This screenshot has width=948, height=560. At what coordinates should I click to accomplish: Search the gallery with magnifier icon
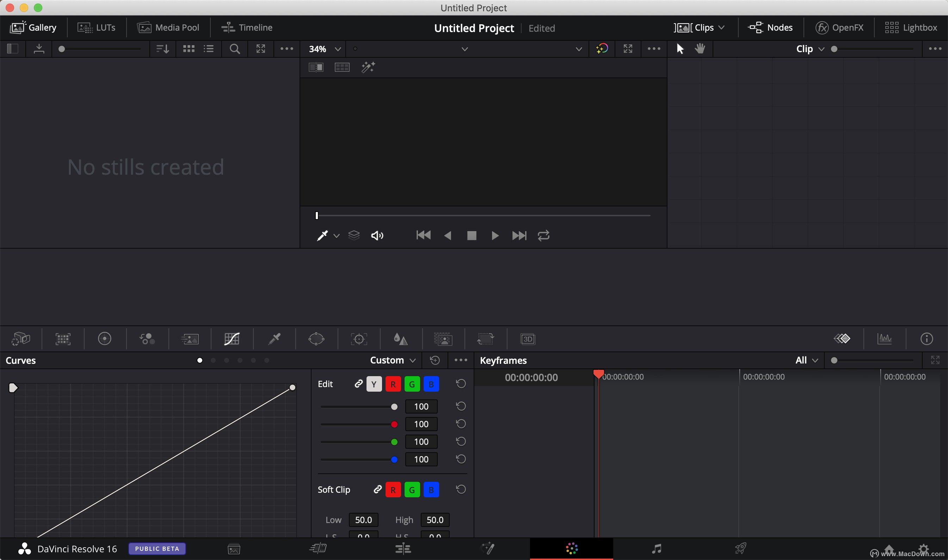tap(235, 49)
